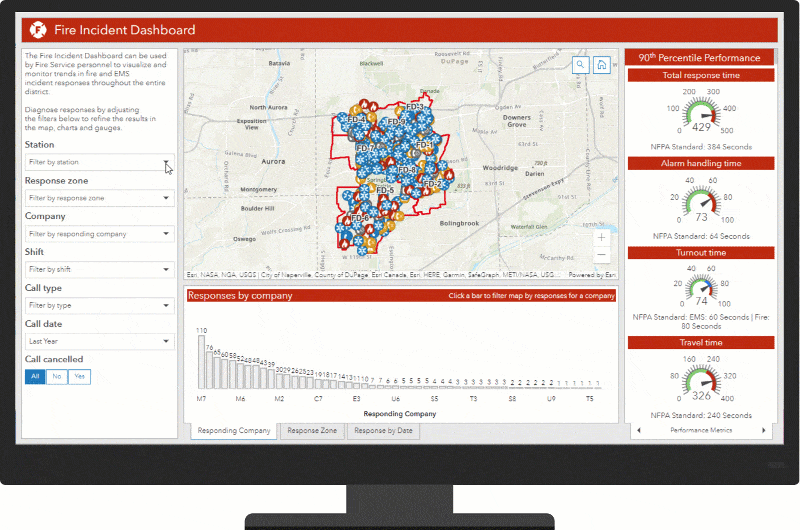This screenshot has width=800, height=530.
Task: Select the FD-6 station marker
Action: (360, 218)
